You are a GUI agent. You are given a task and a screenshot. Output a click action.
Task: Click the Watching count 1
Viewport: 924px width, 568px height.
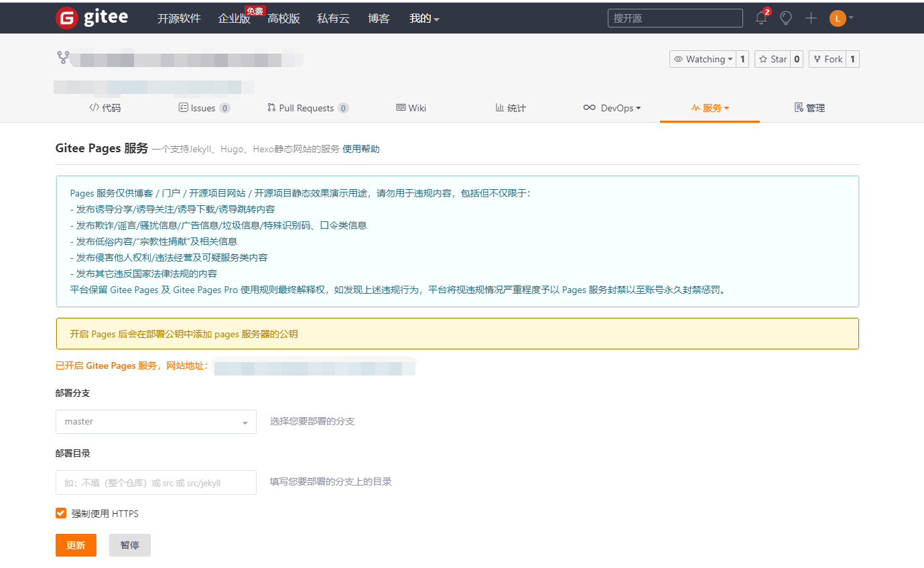[x=742, y=59]
